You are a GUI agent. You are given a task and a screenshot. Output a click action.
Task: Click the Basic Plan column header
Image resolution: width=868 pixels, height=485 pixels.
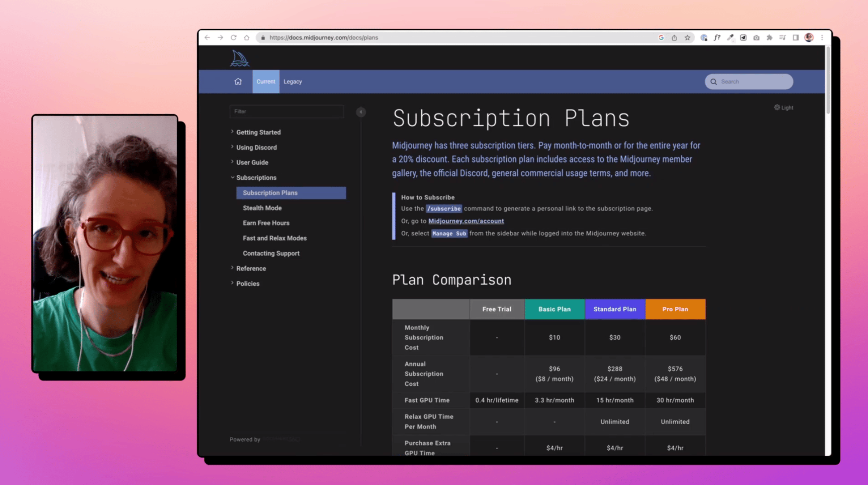click(554, 309)
